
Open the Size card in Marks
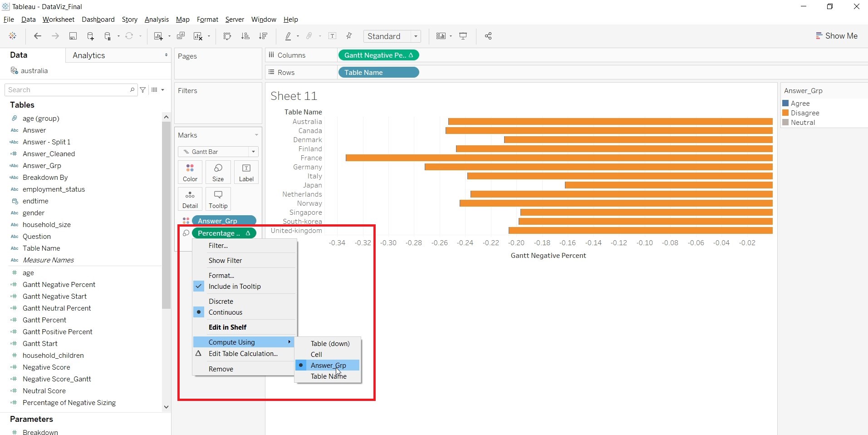(x=218, y=172)
